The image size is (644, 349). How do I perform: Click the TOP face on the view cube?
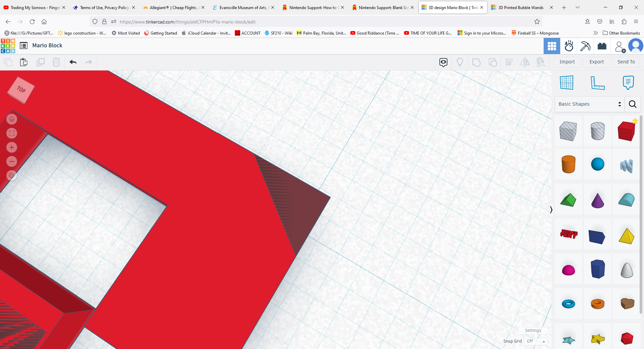point(20,90)
